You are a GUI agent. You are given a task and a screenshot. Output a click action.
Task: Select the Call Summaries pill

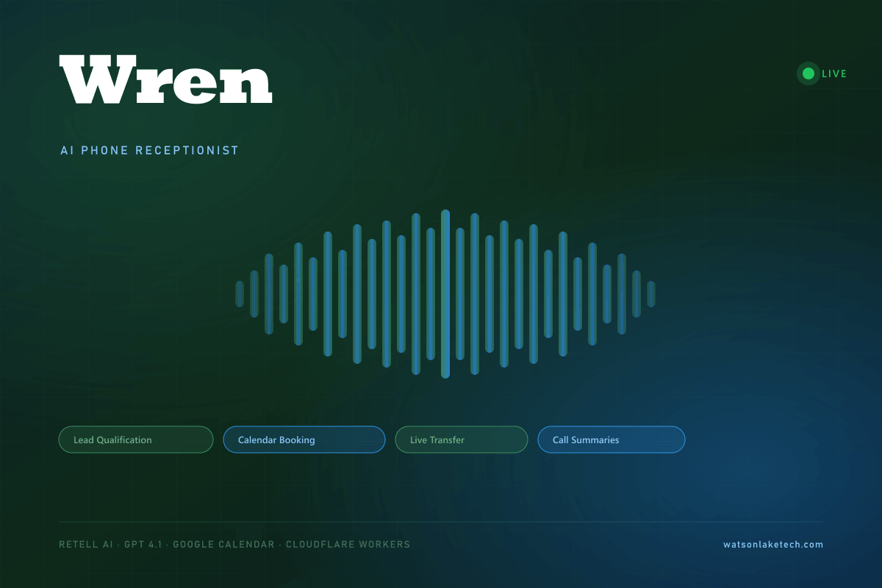[612, 440]
